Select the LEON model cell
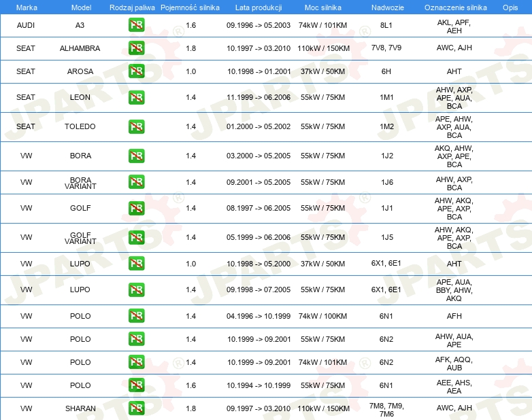Image resolution: width=532 pixels, height=420 pixels. 80,97
